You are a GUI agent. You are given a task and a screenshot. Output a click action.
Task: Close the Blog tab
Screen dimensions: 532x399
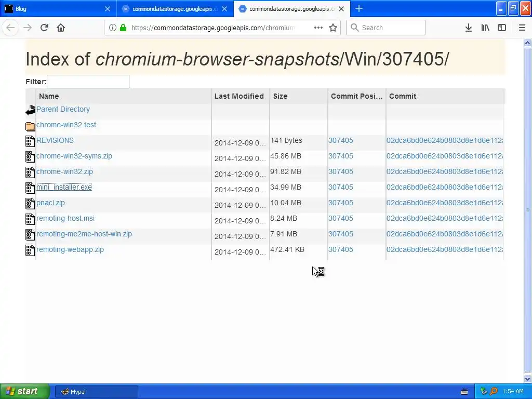108,9
